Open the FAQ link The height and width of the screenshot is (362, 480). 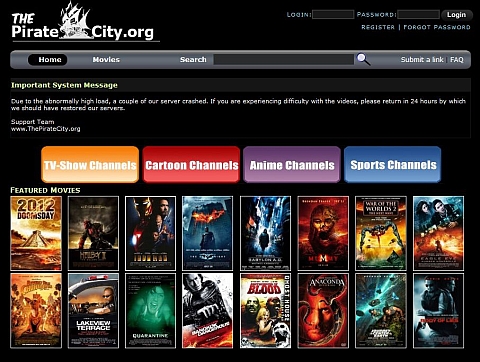(x=457, y=60)
